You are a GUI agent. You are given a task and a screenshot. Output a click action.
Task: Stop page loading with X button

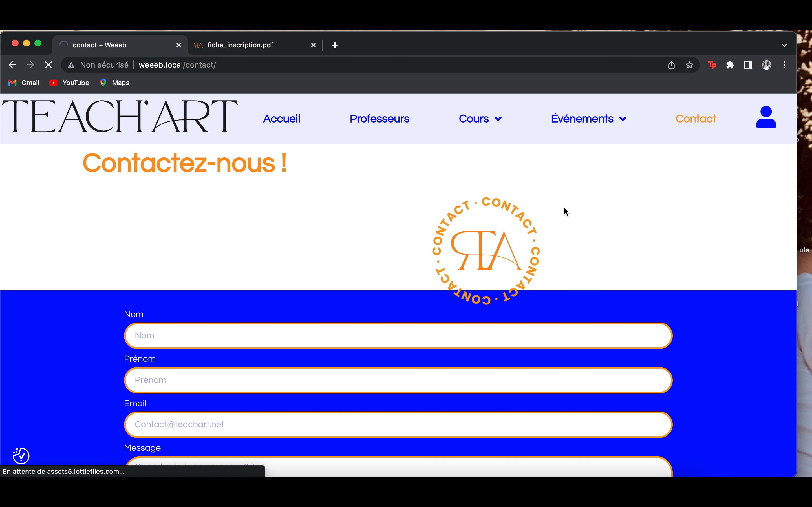tap(48, 65)
